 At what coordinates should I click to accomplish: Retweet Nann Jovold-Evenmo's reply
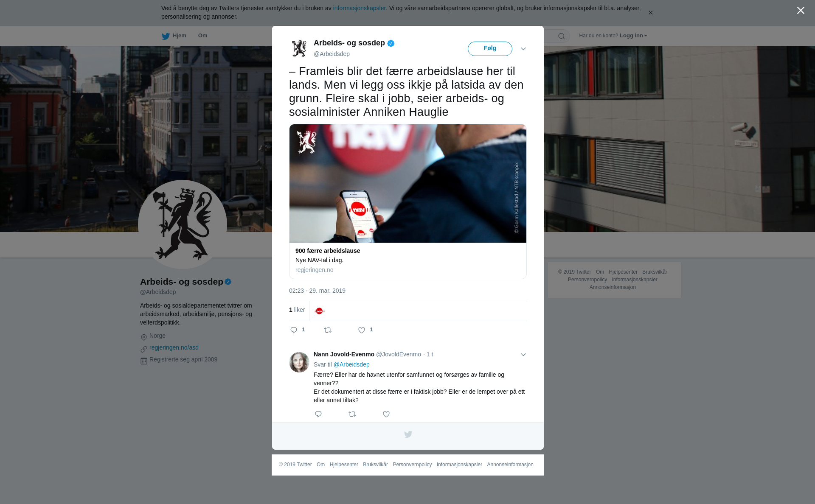[x=352, y=414]
